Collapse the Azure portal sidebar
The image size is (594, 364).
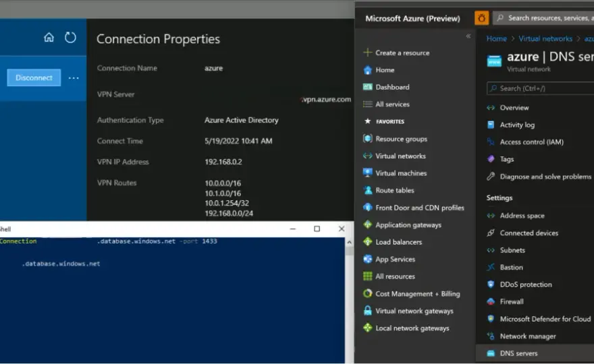468,36
